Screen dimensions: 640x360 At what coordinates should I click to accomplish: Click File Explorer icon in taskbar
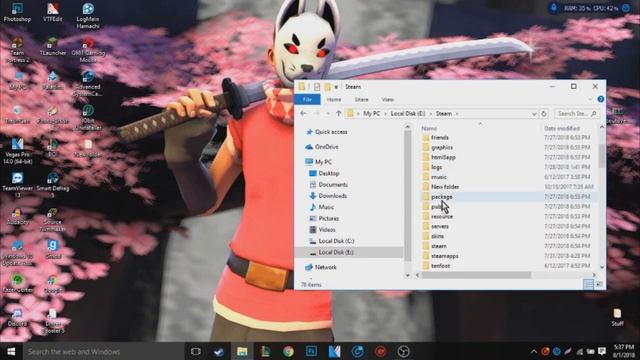coord(242,351)
